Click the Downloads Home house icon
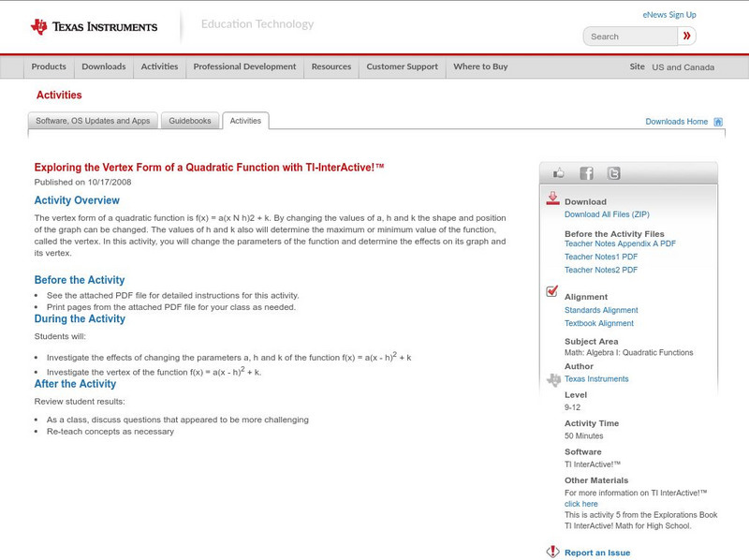749x560 pixels. (x=718, y=122)
